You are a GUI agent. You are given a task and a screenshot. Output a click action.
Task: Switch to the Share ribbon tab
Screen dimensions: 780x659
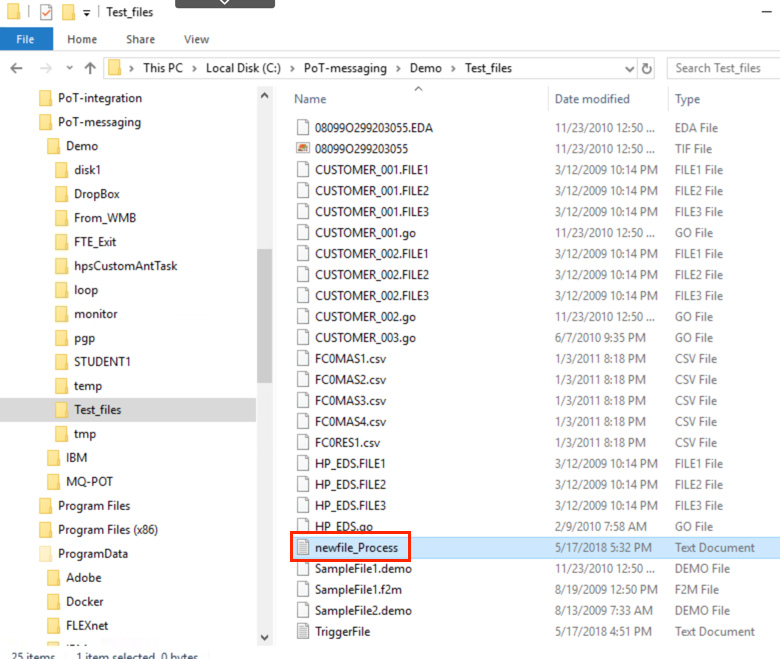point(140,39)
